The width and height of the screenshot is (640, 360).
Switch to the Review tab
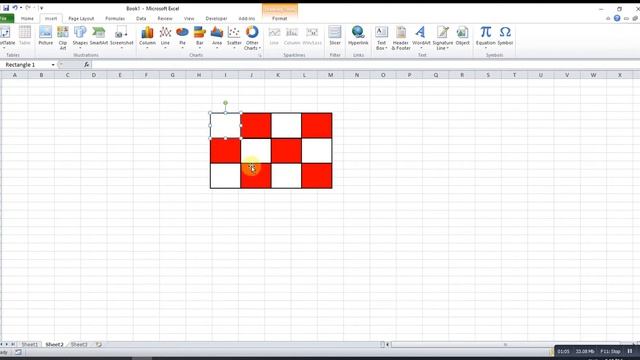point(164,18)
